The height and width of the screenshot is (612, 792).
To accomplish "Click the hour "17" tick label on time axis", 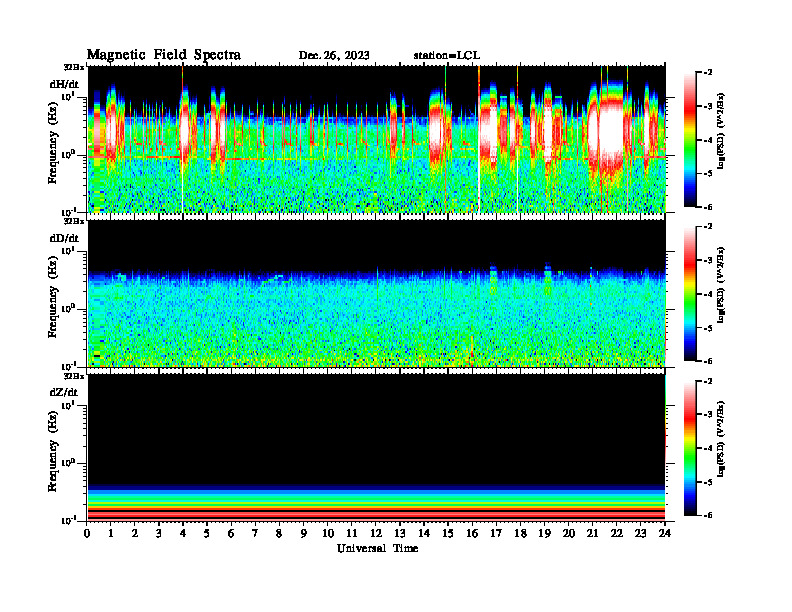I will coord(496,534).
